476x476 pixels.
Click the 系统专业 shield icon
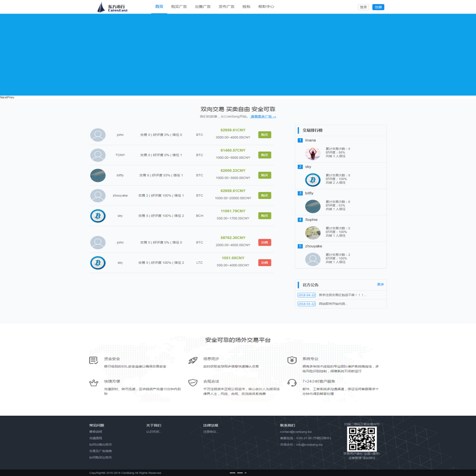point(292,360)
